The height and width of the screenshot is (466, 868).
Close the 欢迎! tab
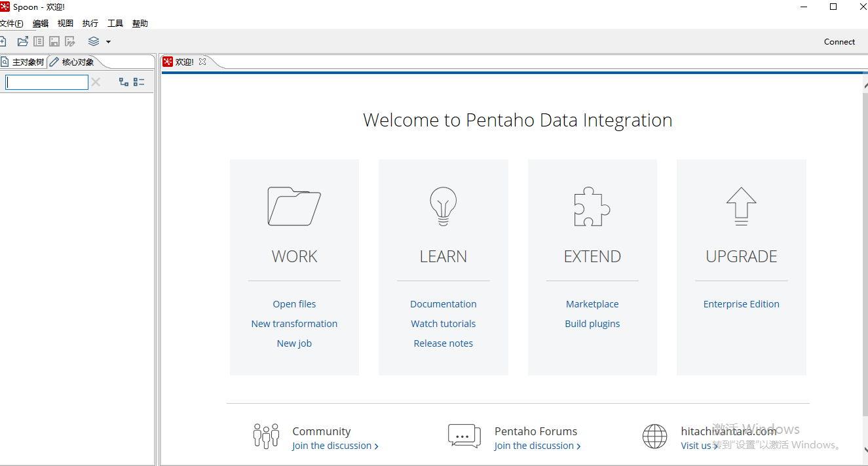pos(202,62)
